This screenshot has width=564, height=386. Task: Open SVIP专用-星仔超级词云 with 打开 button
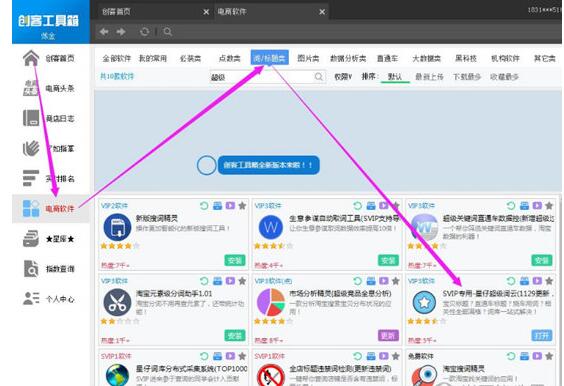[542, 335]
